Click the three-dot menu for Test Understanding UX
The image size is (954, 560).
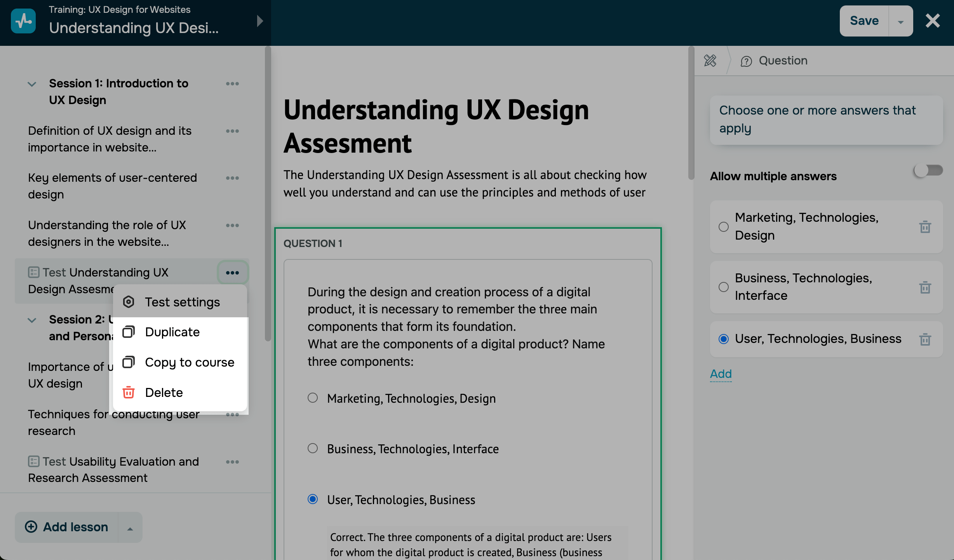(x=232, y=273)
